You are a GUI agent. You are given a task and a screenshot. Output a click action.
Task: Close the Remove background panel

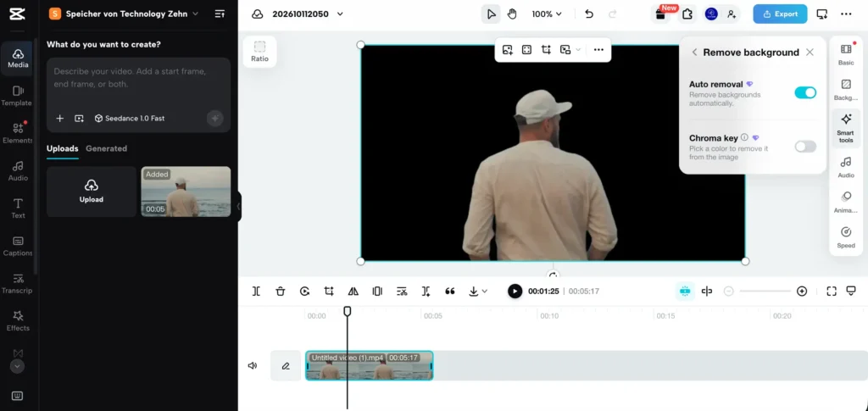[x=810, y=53]
